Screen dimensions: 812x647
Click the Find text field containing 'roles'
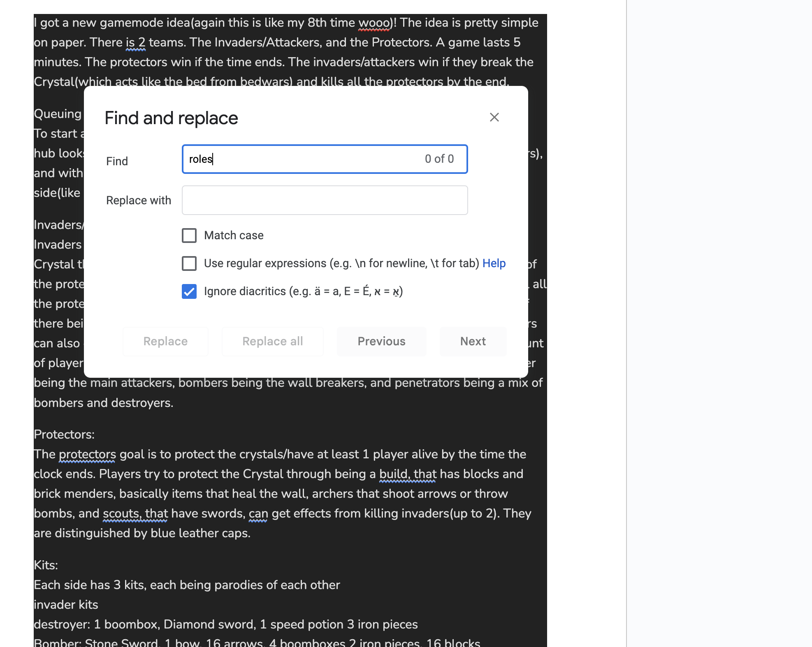[325, 159]
